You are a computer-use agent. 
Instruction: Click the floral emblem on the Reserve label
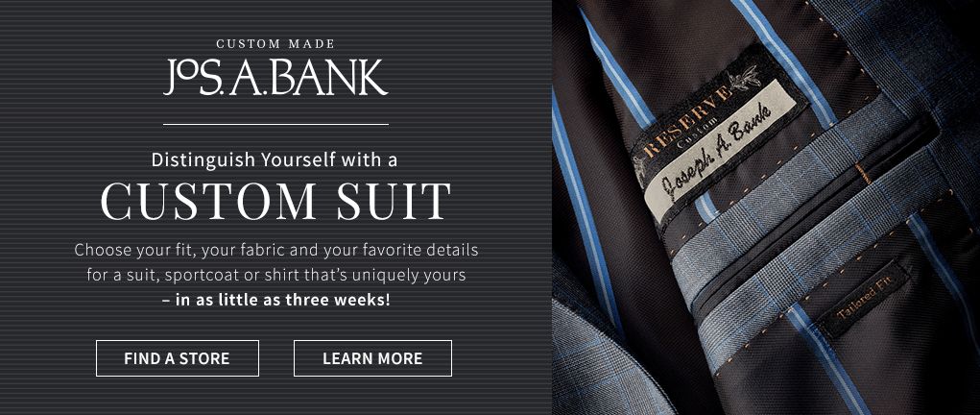tap(745, 79)
